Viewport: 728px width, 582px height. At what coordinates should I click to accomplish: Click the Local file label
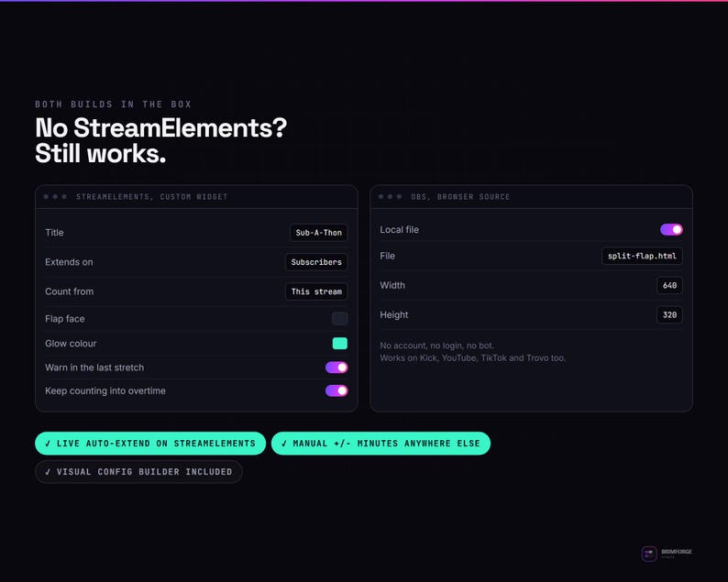pyautogui.click(x=399, y=229)
